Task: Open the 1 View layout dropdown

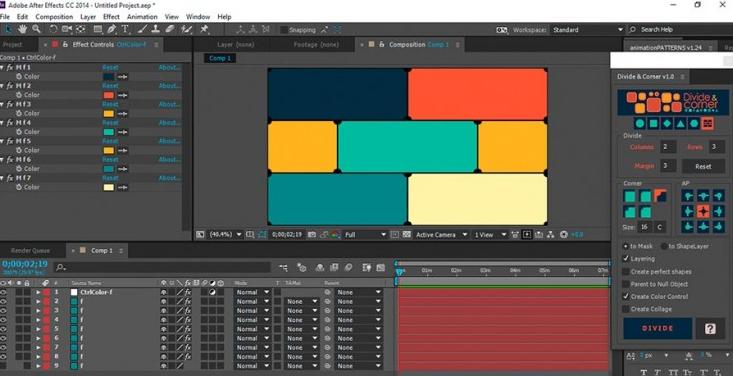Action: [490, 234]
